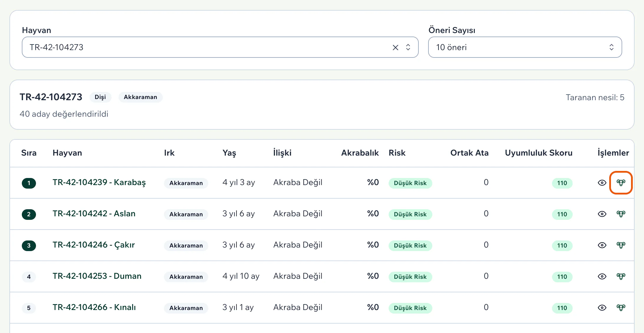Click the Akkaraman badge beside Dişi
This screenshot has height=333, width=644.
point(140,97)
